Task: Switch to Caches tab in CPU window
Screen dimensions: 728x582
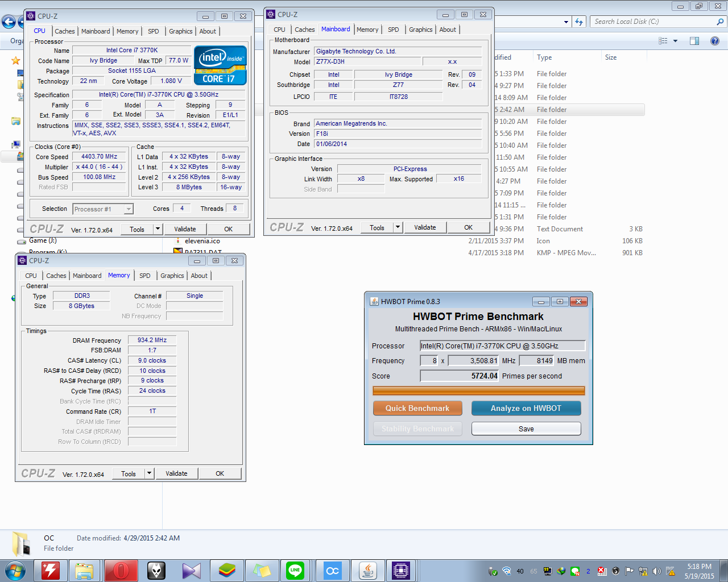Action: pyautogui.click(x=65, y=31)
